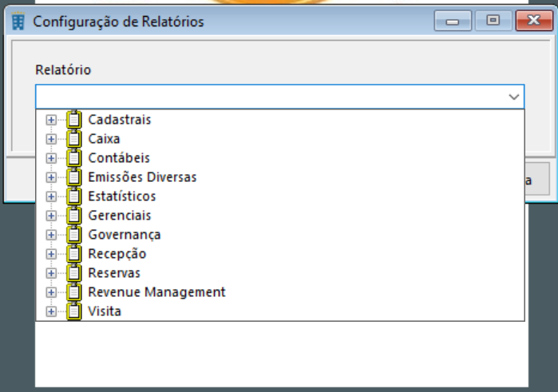Select the Gerenciais report category
Viewport: 558px width, 392px height.
tap(120, 216)
